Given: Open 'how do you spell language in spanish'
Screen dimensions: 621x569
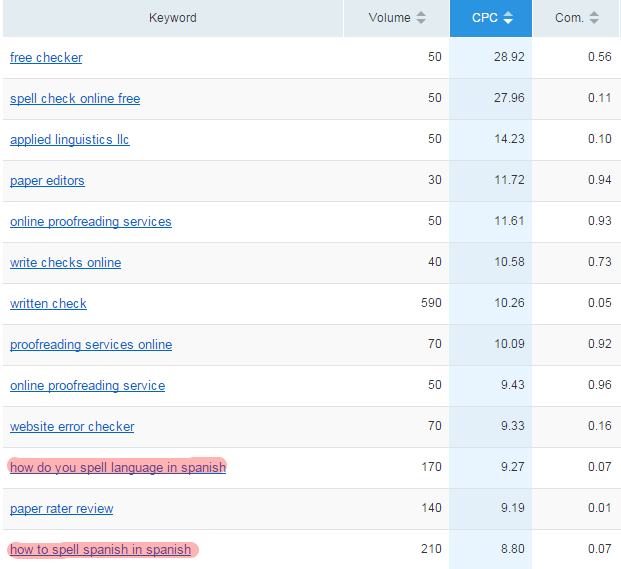Looking at the screenshot, I should click(x=118, y=468).
